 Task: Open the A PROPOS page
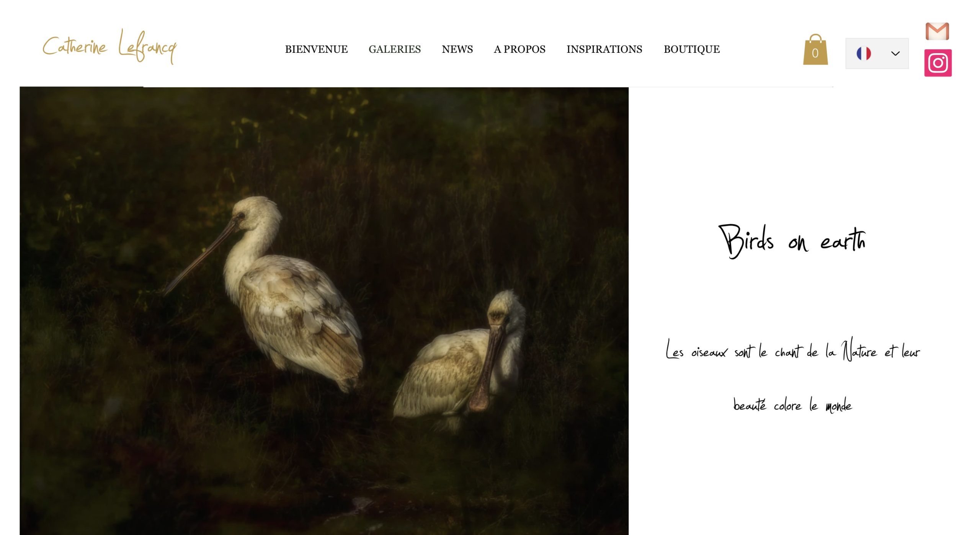click(519, 49)
